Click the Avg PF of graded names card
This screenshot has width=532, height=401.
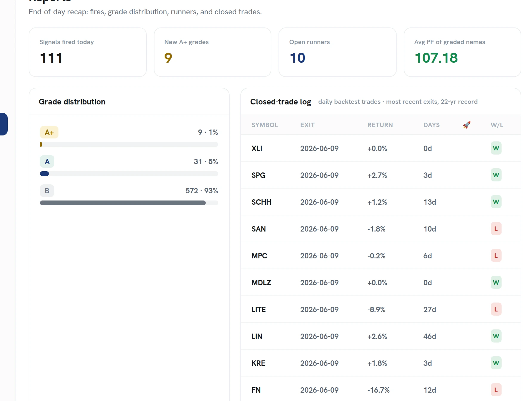click(x=463, y=52)
